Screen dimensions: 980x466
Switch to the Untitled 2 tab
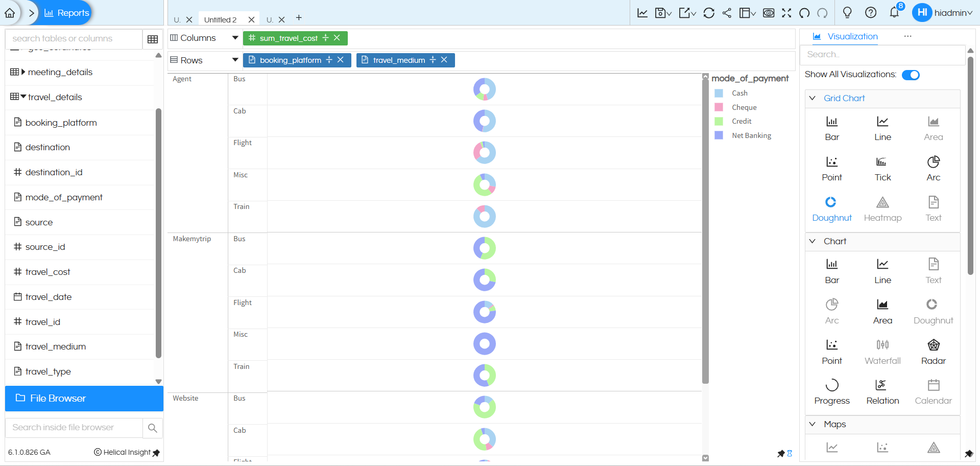point(220,20)
